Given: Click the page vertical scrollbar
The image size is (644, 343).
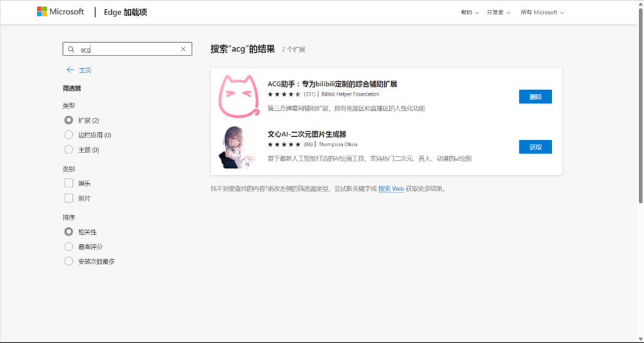Looking at the screenshot, I should click(x=640, y=106).
